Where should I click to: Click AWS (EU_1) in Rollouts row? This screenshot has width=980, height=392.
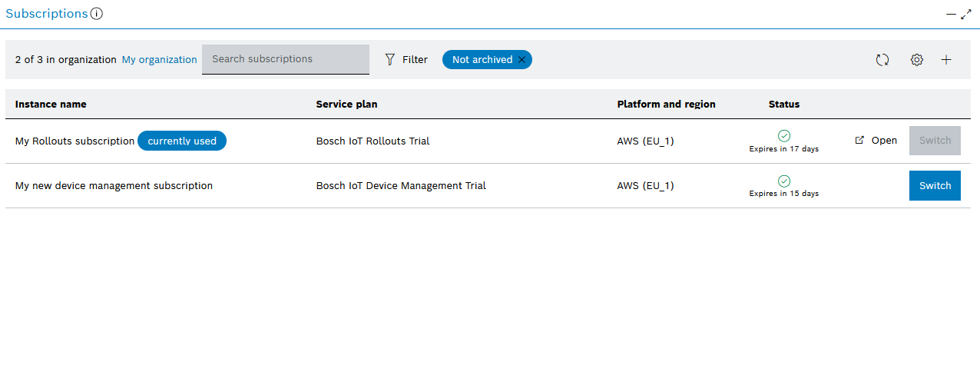click(645, 141)
